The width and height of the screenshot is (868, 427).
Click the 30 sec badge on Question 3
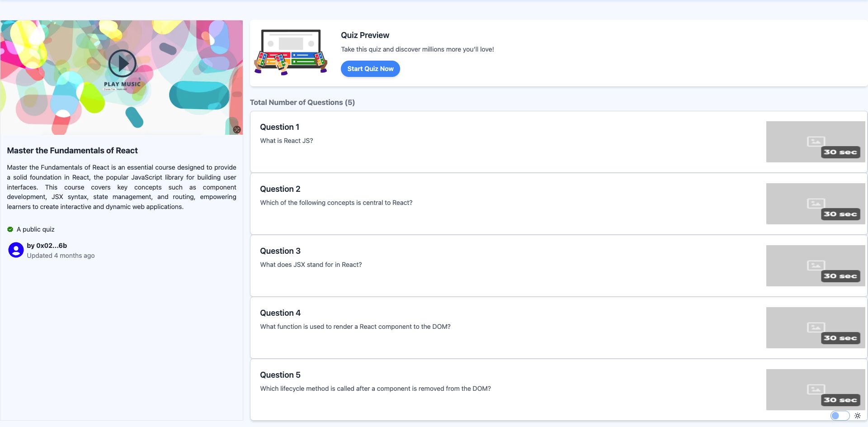pyautogui.click(x=840, y=276)
